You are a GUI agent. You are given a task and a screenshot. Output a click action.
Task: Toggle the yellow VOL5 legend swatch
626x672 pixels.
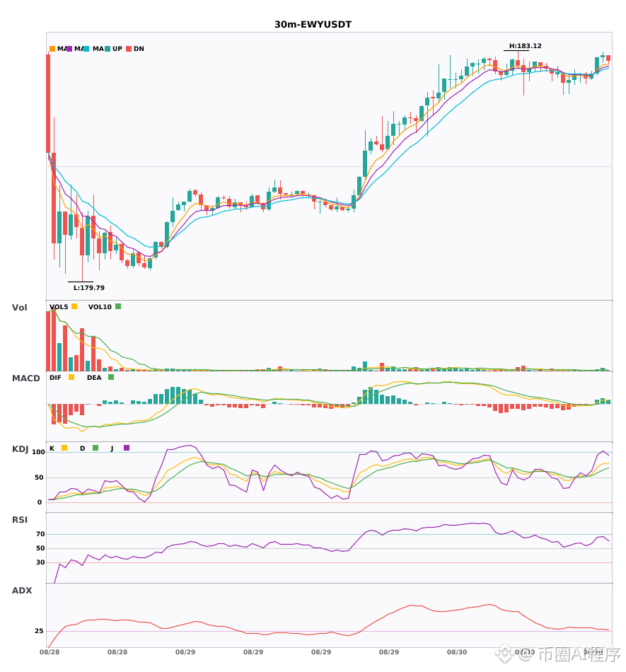coord(74,306)
